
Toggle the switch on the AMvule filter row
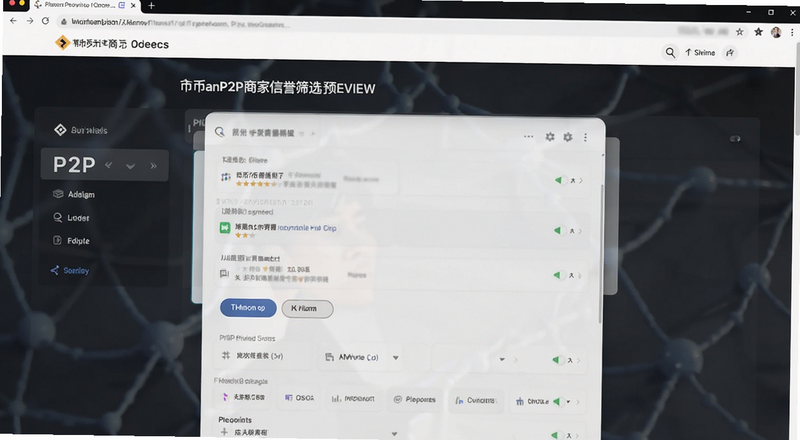pyautogui.click(x=557, y=360)
